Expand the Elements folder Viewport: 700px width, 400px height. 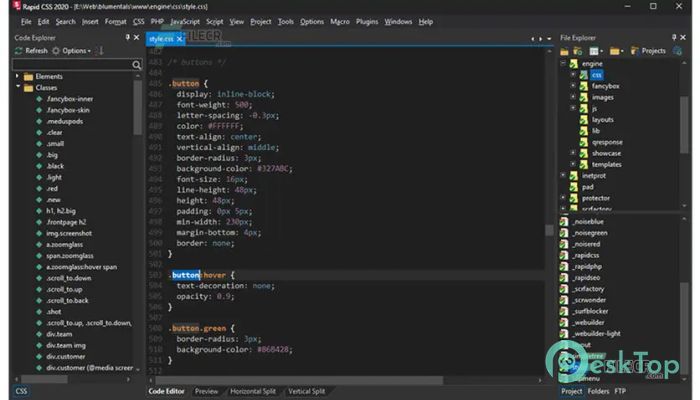pos(17,76)
